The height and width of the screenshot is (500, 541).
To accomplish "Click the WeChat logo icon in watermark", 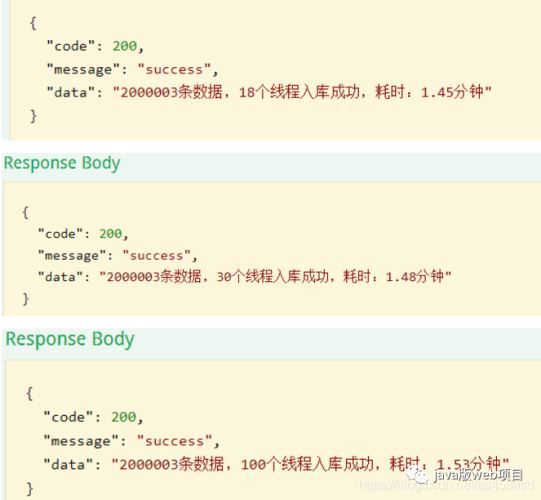I will click(x=418, y=475).
